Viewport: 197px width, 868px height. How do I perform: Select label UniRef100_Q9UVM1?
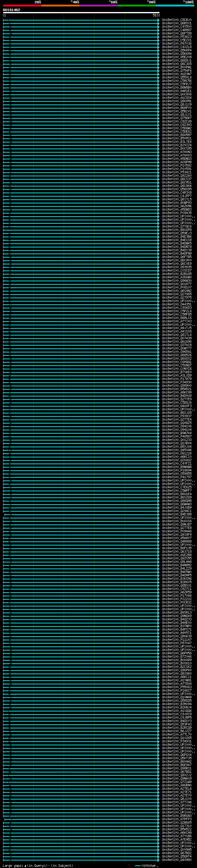coord(176,101)
